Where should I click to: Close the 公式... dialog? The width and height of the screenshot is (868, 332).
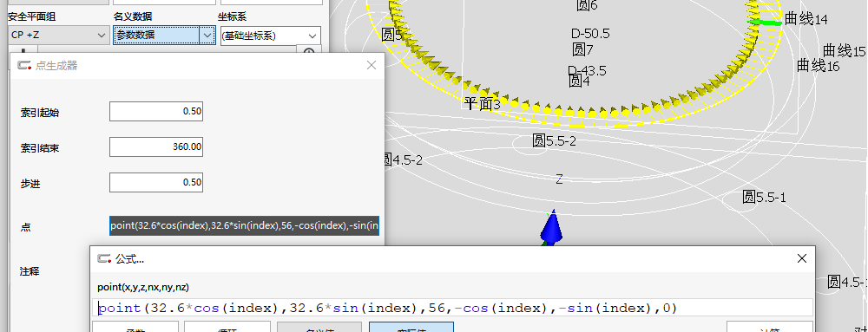[801, 258]
